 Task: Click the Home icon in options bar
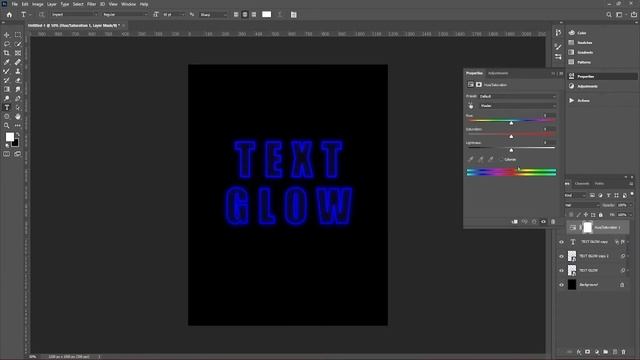[x=9, y=15]
